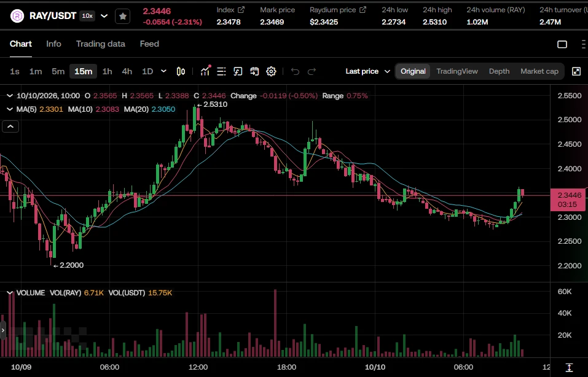Open more timeframes dropdown after 1D

pos(163,71)
